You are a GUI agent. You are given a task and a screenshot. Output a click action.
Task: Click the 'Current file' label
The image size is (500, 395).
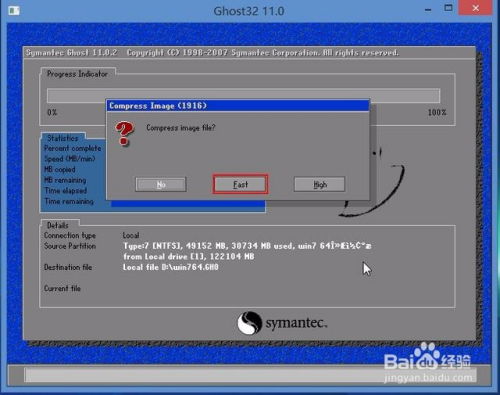62,288
